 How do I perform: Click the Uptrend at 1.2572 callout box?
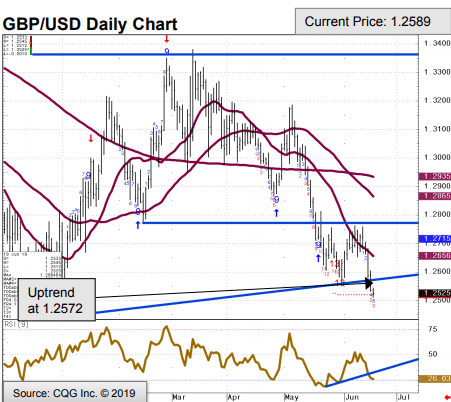57,300
